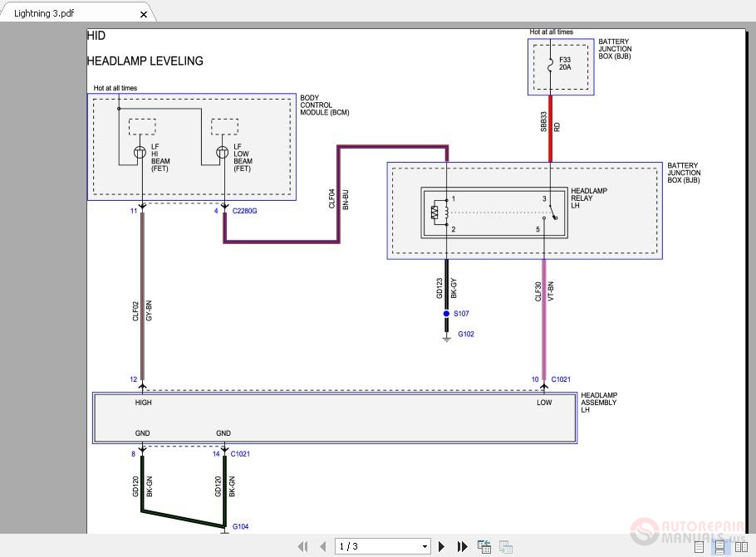756x557 pixels.
Task: Click the next view icon
Action: [x=505, y=546]
